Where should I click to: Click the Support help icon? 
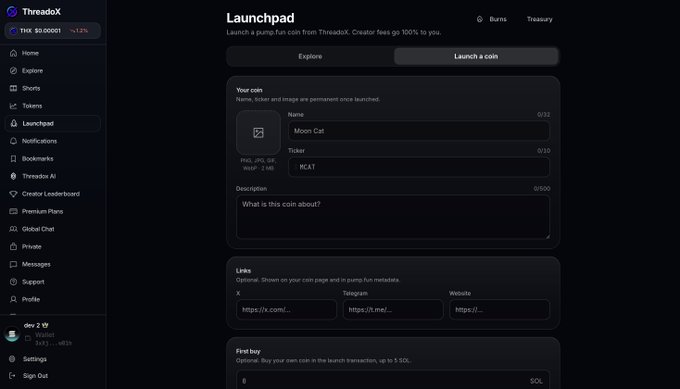[13, 282]
